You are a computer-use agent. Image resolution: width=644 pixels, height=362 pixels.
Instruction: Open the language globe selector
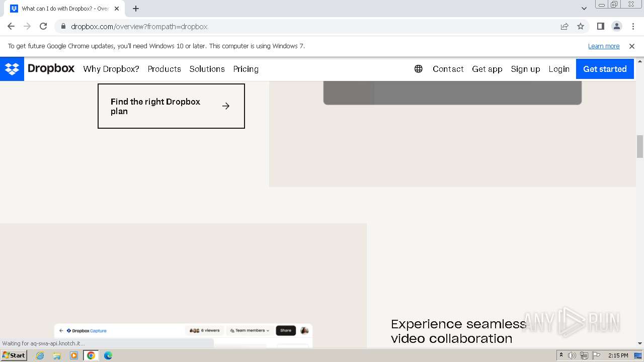click(418, 69)
